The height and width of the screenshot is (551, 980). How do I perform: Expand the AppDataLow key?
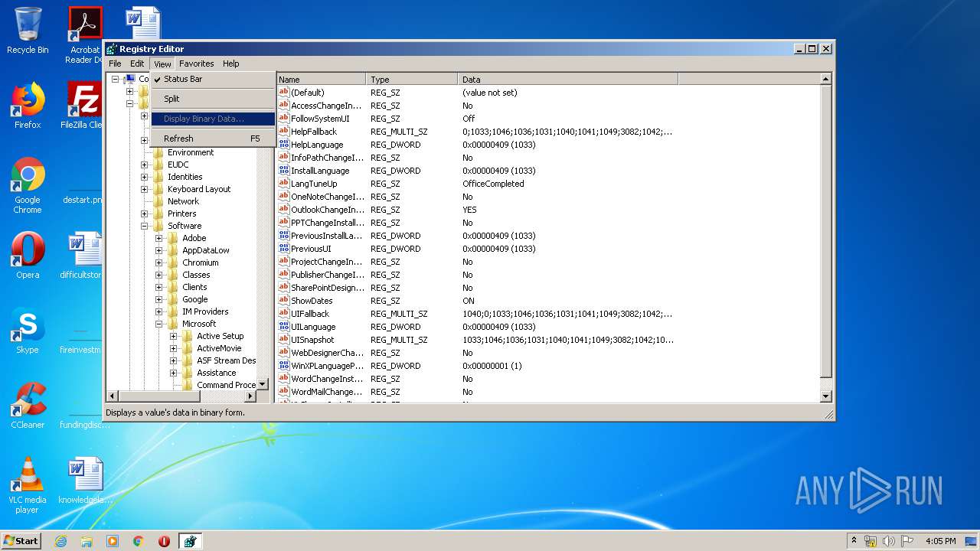tap(158, 250)
